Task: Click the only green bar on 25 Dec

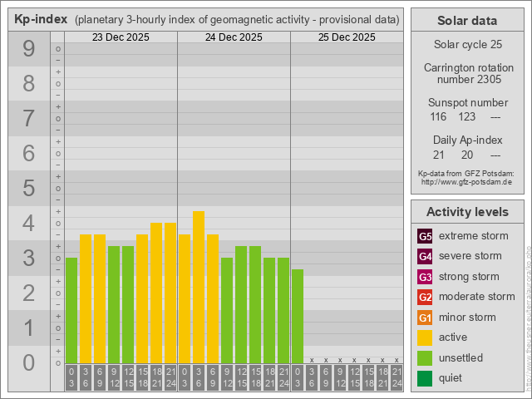Action: click(298, 316)
